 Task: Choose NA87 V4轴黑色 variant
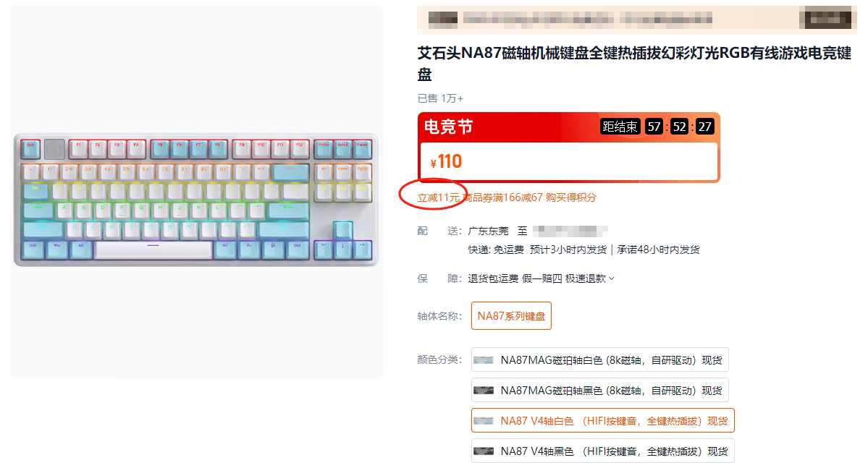point(602,451)
